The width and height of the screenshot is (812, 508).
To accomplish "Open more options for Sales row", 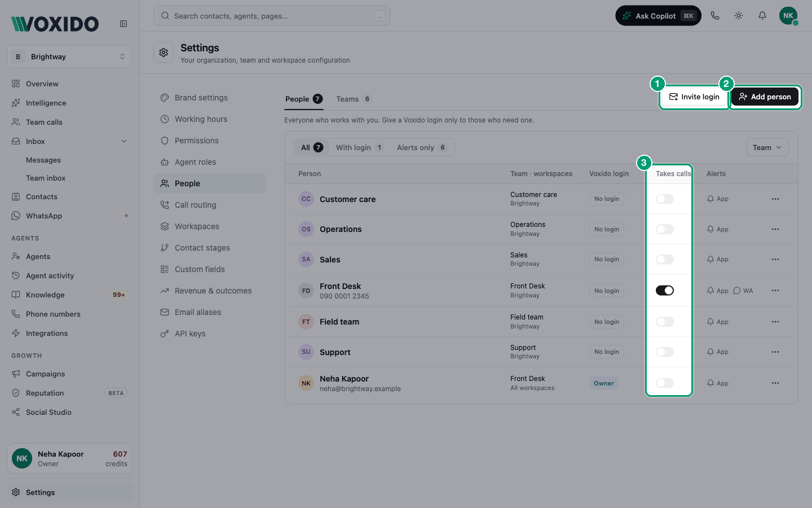I will [x=775, y=260].
